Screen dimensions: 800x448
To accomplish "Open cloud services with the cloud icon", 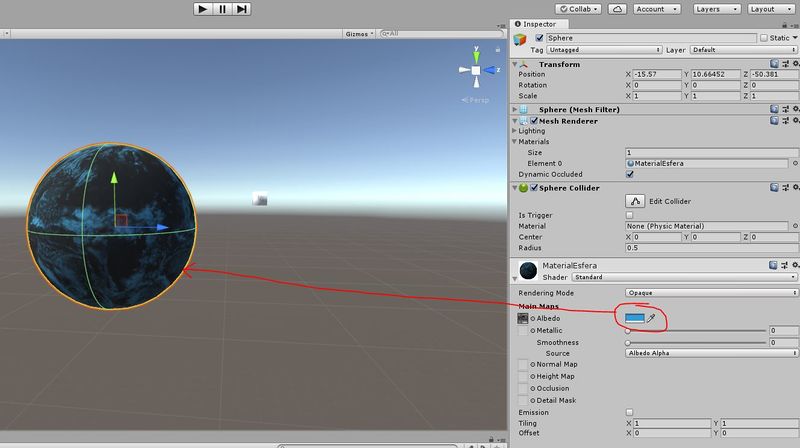I will (617, 9).
